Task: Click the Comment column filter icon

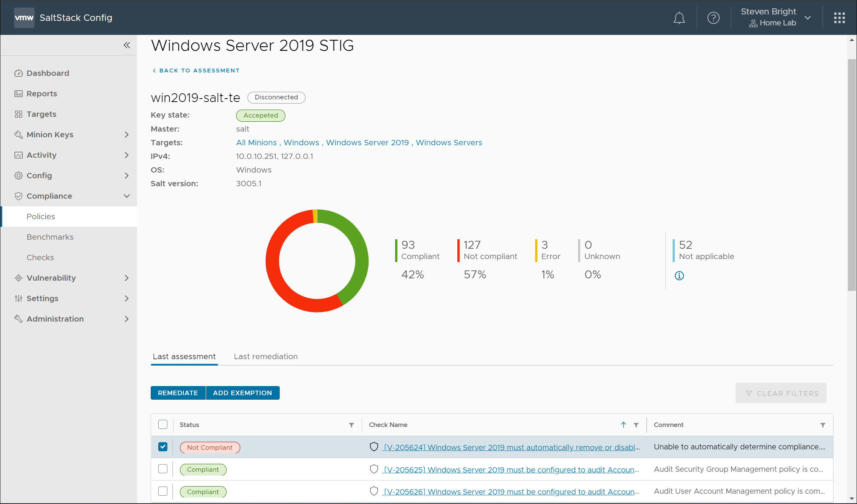Action: pyautogui.click(x=822, y=425)
